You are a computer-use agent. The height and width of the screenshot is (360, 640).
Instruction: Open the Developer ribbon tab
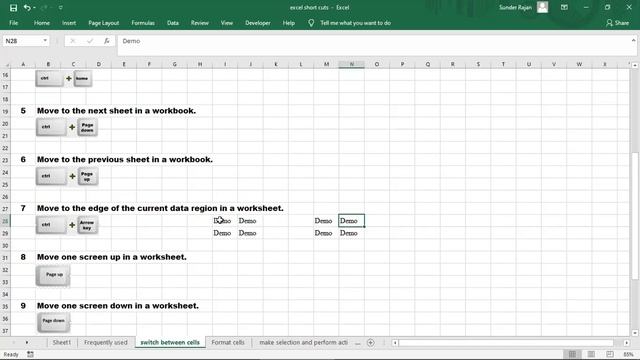click(258, 23)
